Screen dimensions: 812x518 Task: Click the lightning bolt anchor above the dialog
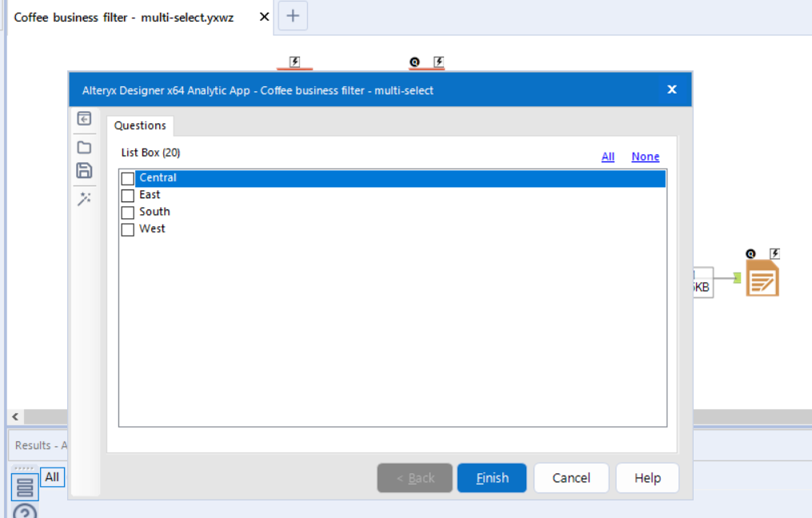[x=294, y=62]
